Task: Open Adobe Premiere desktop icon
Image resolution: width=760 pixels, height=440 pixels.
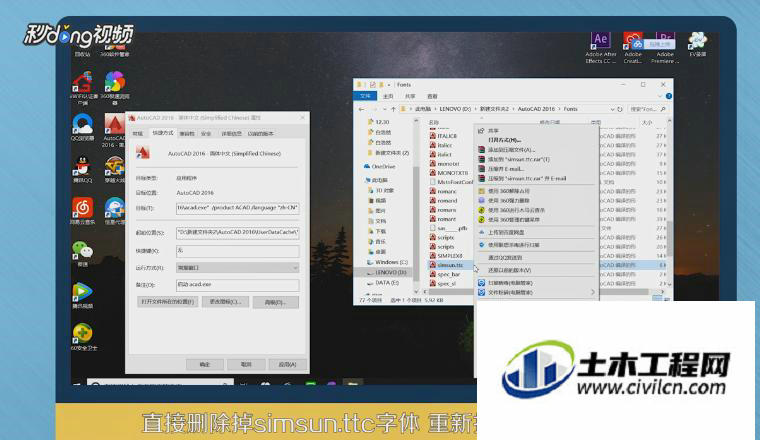Action: 665,47
